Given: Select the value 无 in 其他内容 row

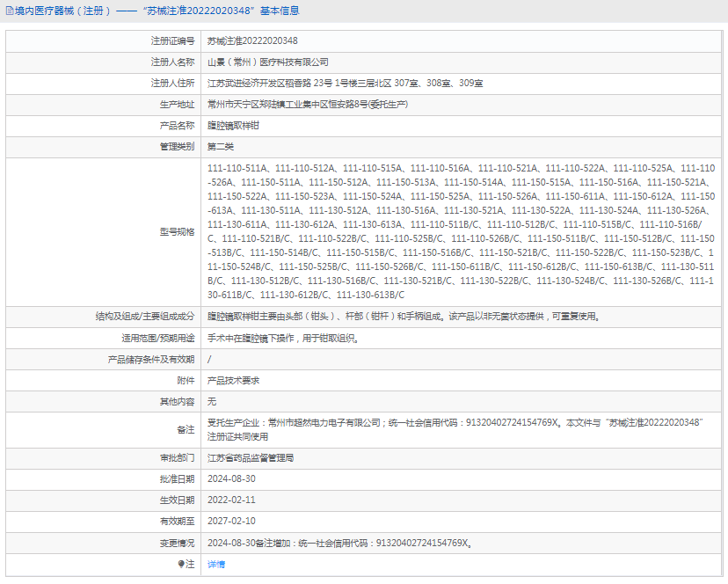Looking at the screenshot, I should pos(212,401).
